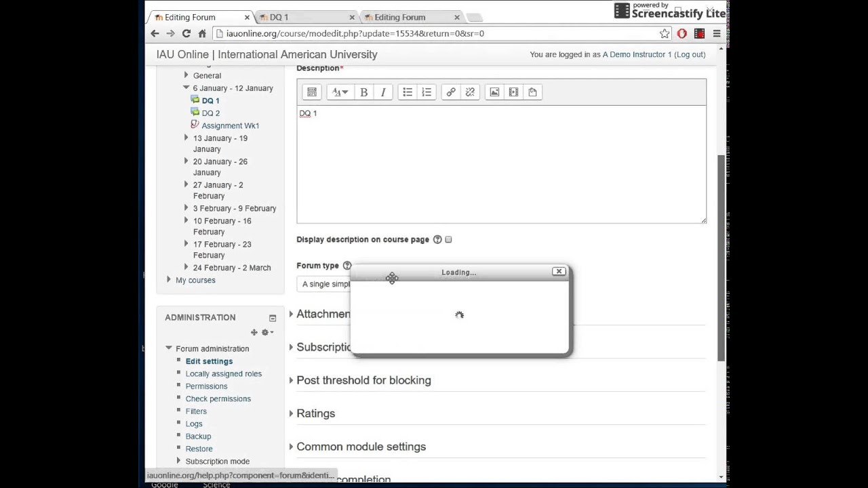Remove link using the unlink icon

pos(470,92)
